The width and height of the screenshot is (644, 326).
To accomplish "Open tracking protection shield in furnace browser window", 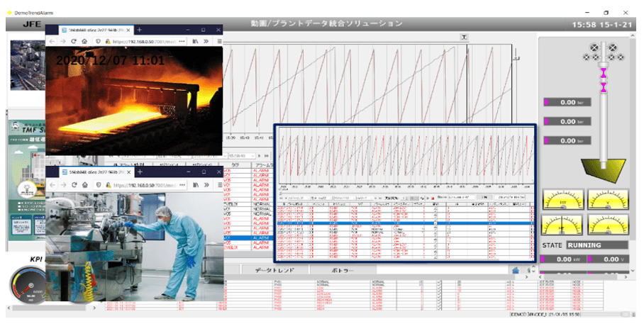I will click(x=98, y=41).
